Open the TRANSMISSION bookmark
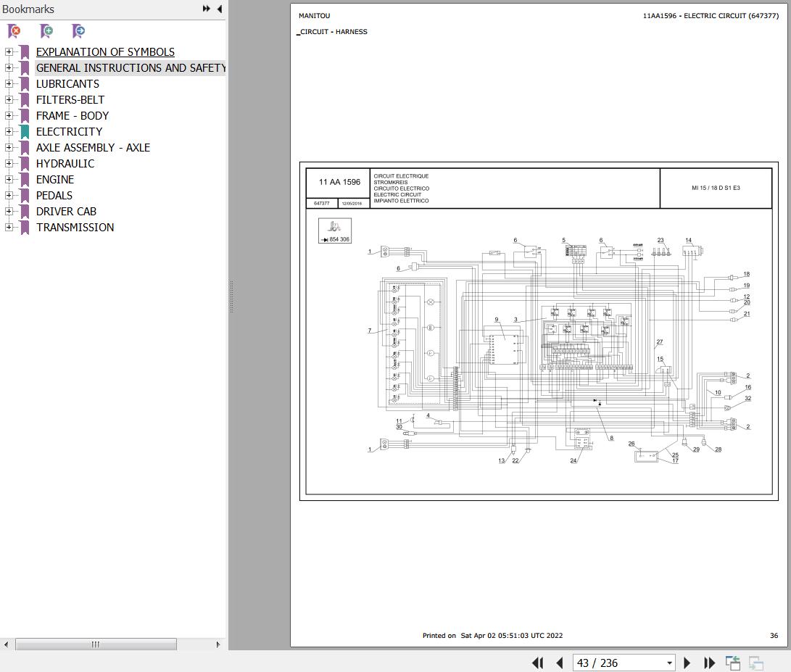 (x=75, y=228)
